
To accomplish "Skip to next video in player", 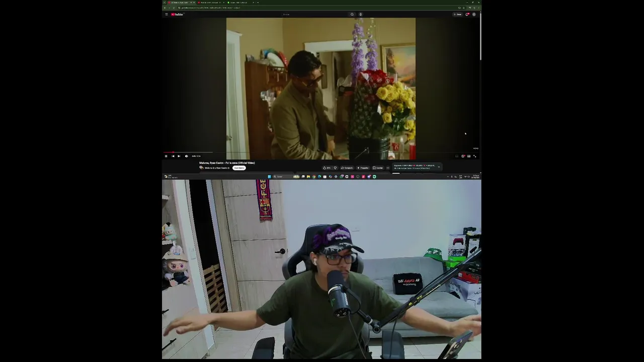I will (x=179, y=156).
